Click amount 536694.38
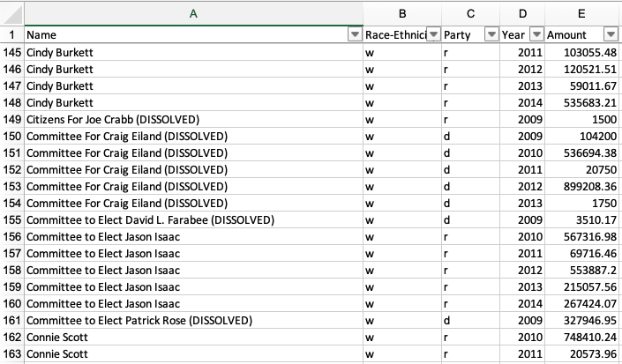Viewport: 622px width, 364px height. 582,152
